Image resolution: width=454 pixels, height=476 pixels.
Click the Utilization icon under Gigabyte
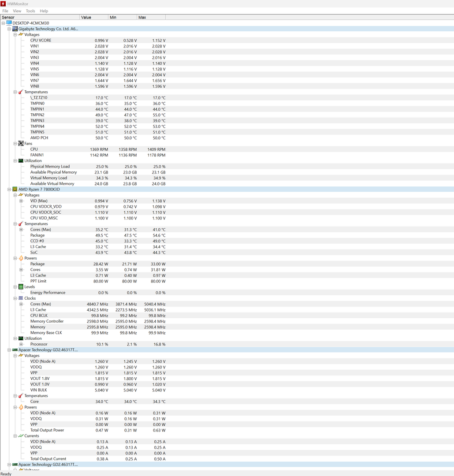21,160
